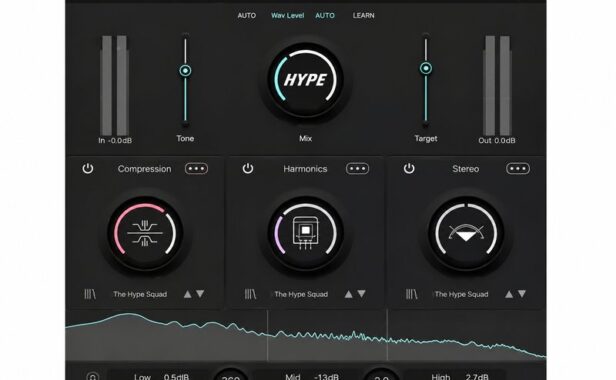The height and width of the screenshot is (380, 616).
Task: Click the Harmonics module title
Action: (305, 169)
